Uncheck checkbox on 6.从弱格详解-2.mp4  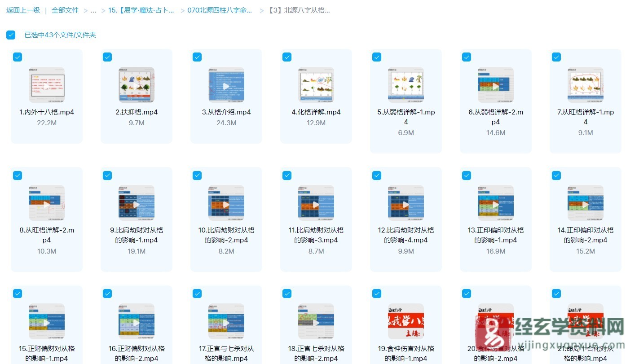click(x=467, y=57)
